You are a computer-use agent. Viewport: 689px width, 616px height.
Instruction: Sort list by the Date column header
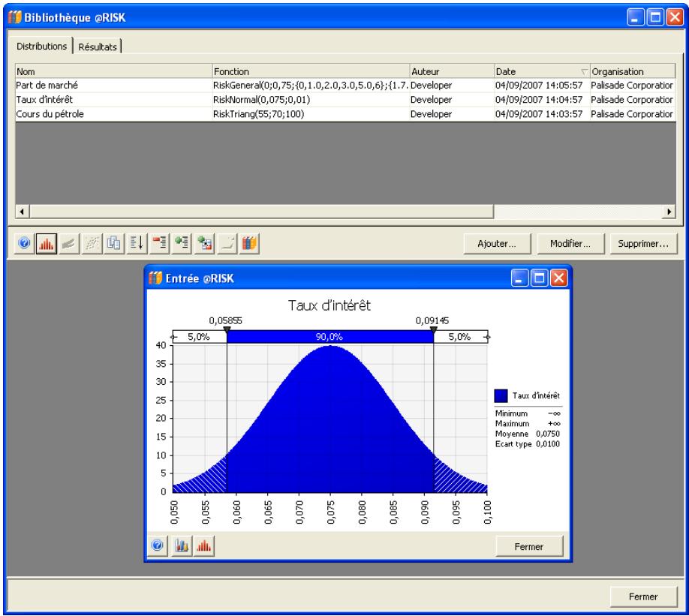540,71
